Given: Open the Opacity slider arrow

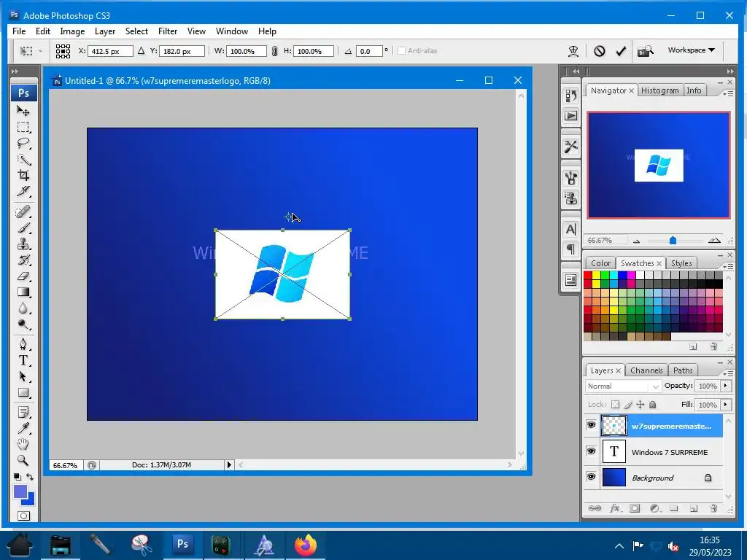Looking at the screenshot, I should click(x=726, y=386).
